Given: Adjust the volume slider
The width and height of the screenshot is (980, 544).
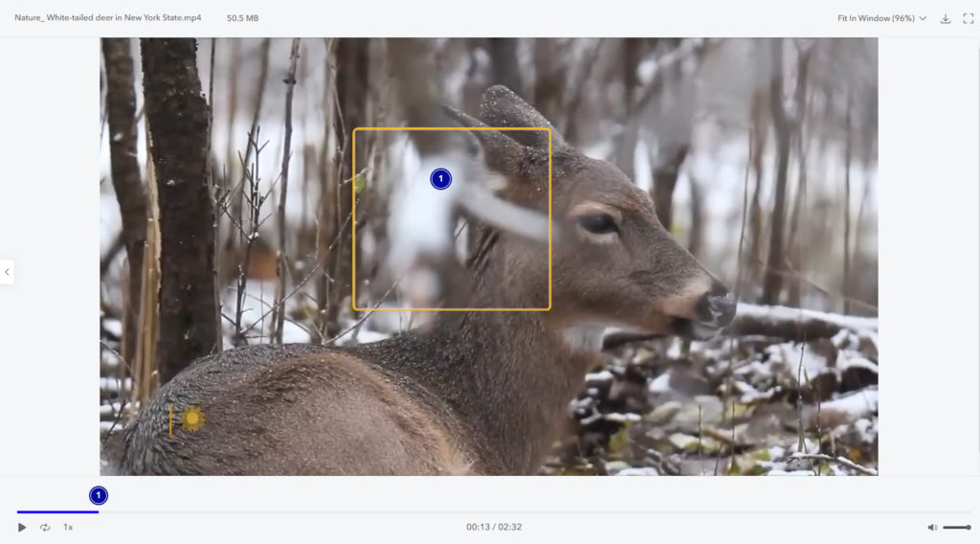Looking at the screenshot, I should (x=957, y=527).
